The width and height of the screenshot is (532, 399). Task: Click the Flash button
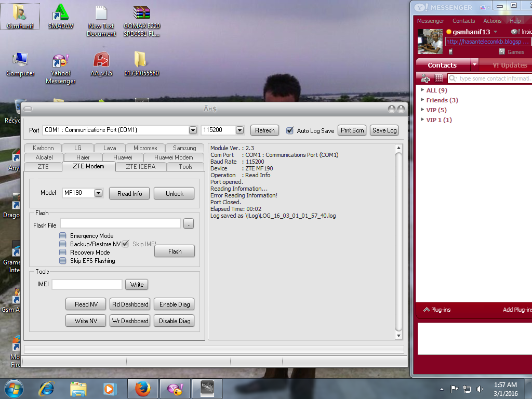pos(175,251)
